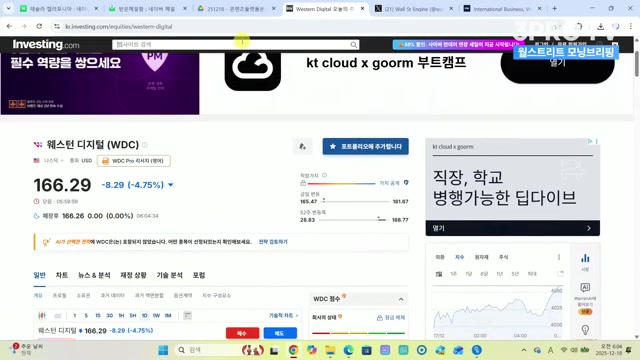Click the AdChoices icon on kt cloud ad

[590, 141]
